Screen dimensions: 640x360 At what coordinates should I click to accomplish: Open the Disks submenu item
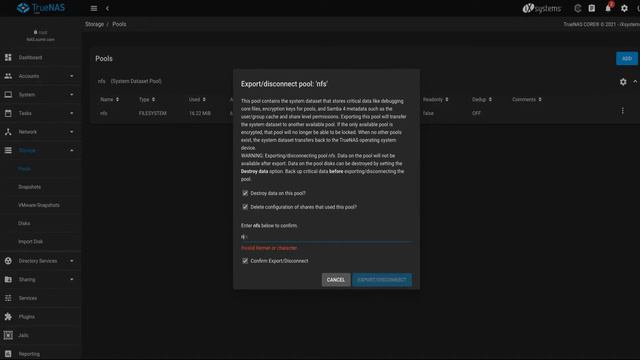(24, 223)
